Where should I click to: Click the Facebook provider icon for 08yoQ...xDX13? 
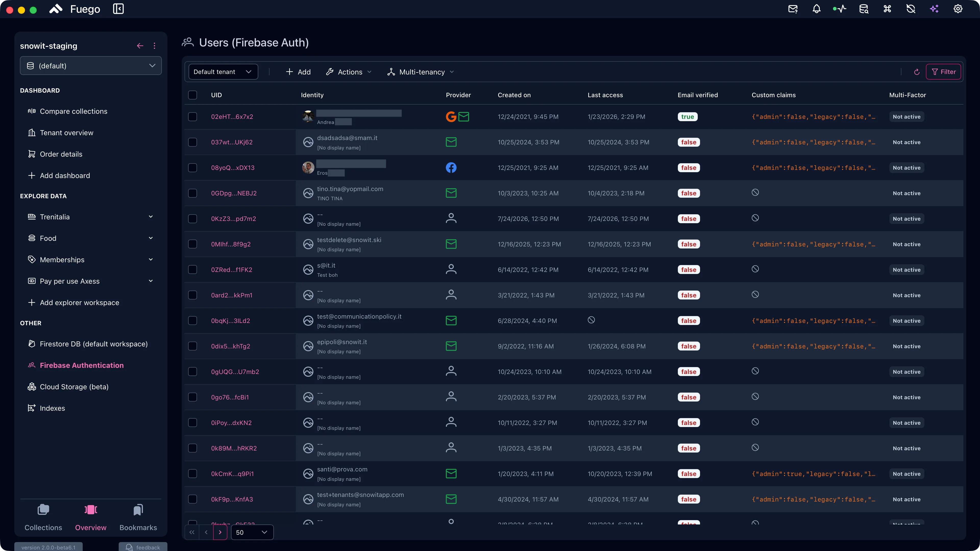[x=451, y=167]
